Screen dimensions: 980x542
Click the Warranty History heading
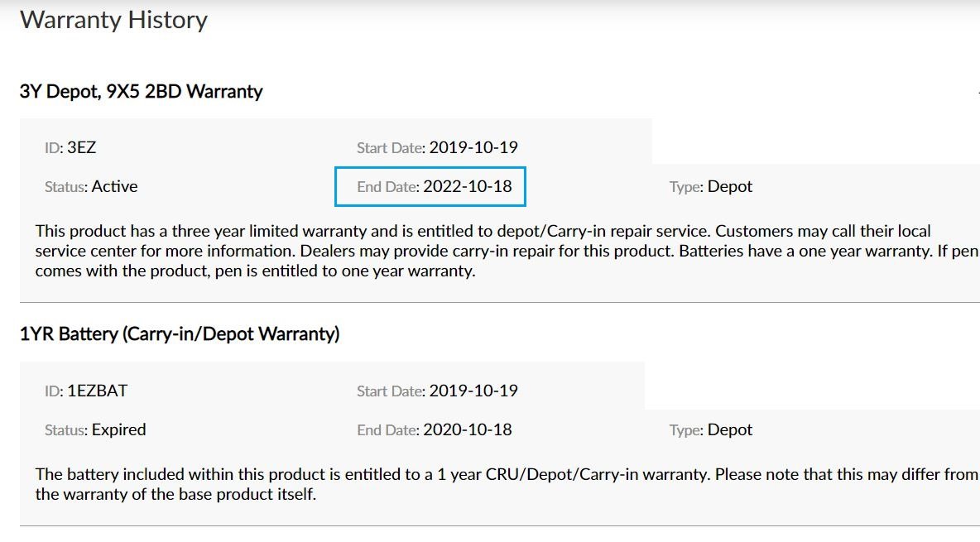click(113, 19)
